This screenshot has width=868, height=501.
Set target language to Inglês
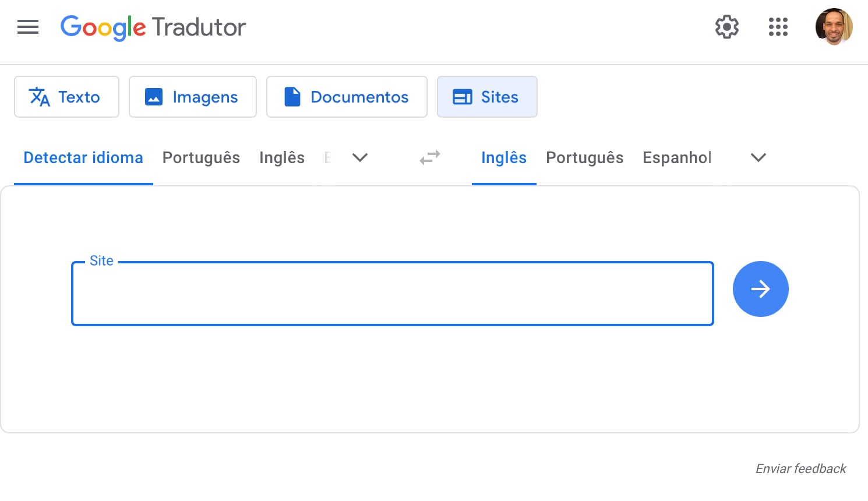click(x=504, y=158)
